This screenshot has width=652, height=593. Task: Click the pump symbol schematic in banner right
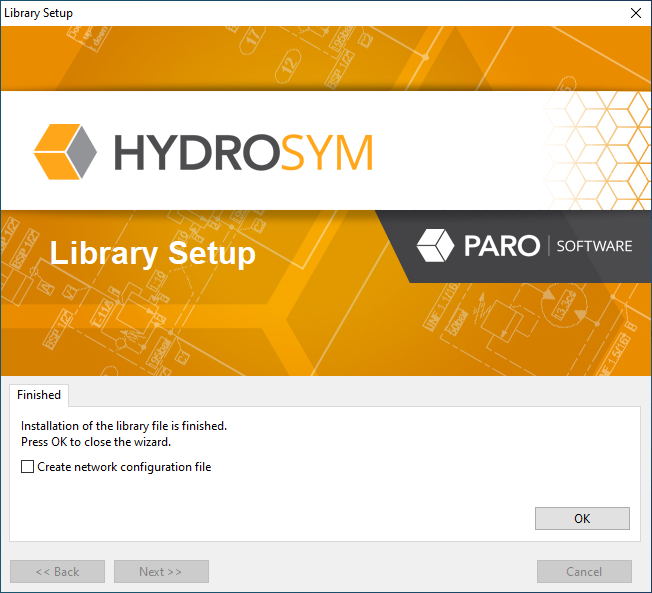point(536,320)
